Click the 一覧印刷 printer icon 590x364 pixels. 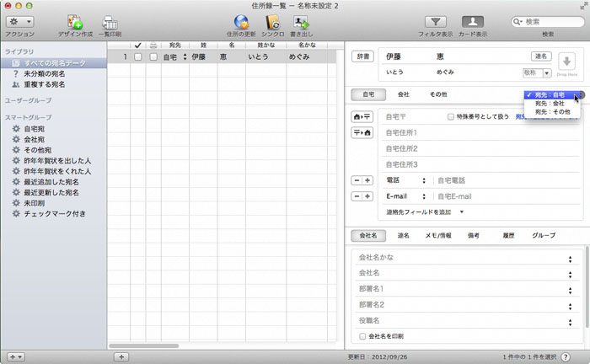tap(110, 21)
